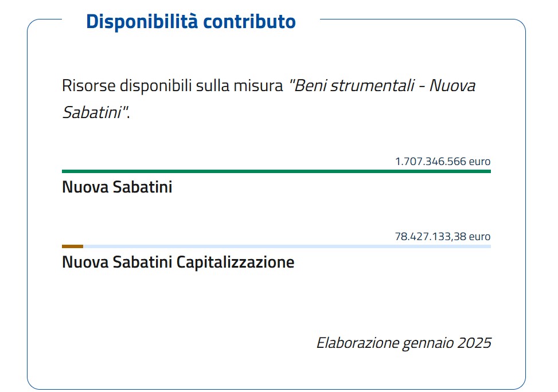The width and height of the screenshot is (558, 392).
Task: Select the "1.707.346.566 euro" amount
Action: point(443,161)
